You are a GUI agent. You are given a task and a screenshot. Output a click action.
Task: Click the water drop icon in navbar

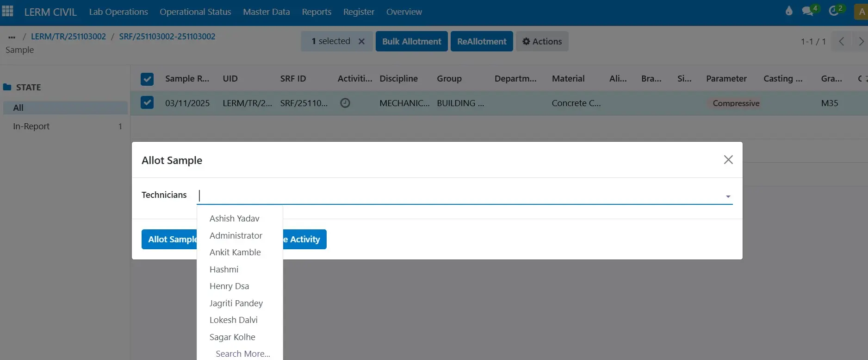789,11
